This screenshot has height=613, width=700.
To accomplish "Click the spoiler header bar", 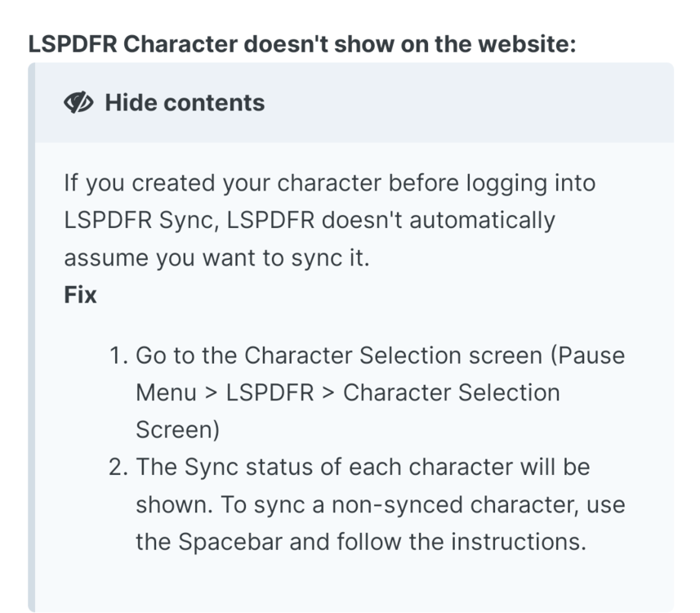I will tap(351, 103).
